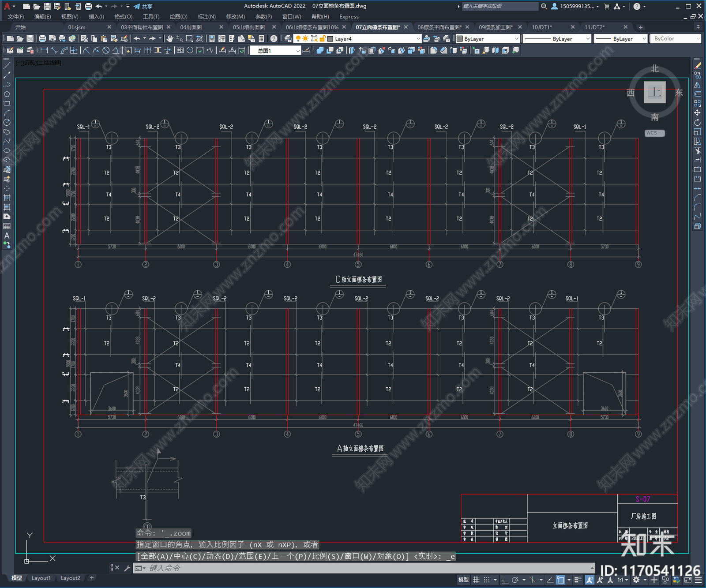
Task: Click the 上 face of the ViewCube
Action: point(655,92)
